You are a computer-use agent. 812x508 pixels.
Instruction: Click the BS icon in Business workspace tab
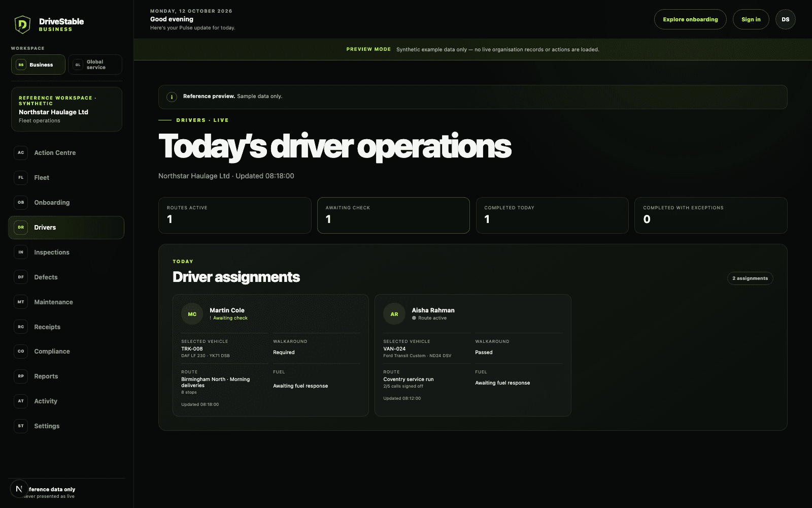pyautogui.click(x=21, y=65)
